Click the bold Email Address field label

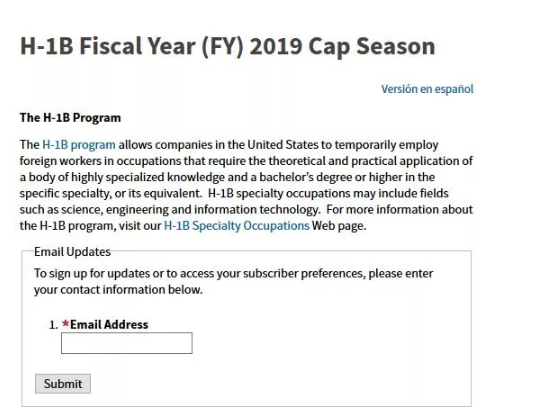pos(109,324)
